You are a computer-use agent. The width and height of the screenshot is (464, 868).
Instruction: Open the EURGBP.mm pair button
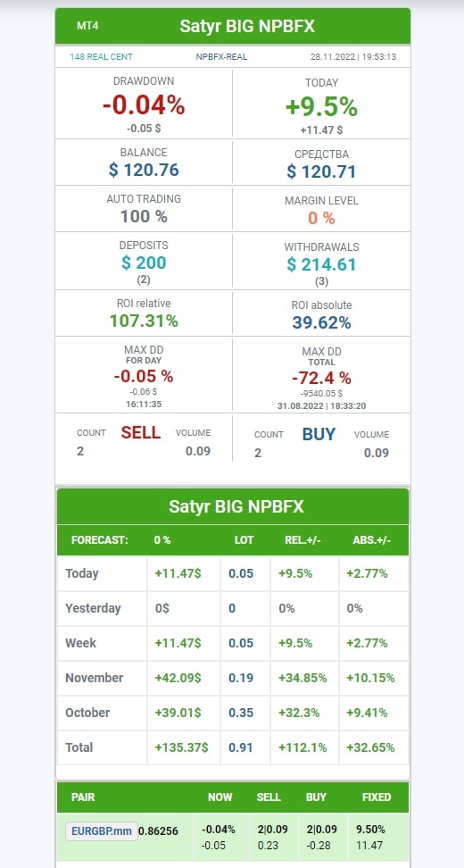pyautogui.click(x=101, y=830)
